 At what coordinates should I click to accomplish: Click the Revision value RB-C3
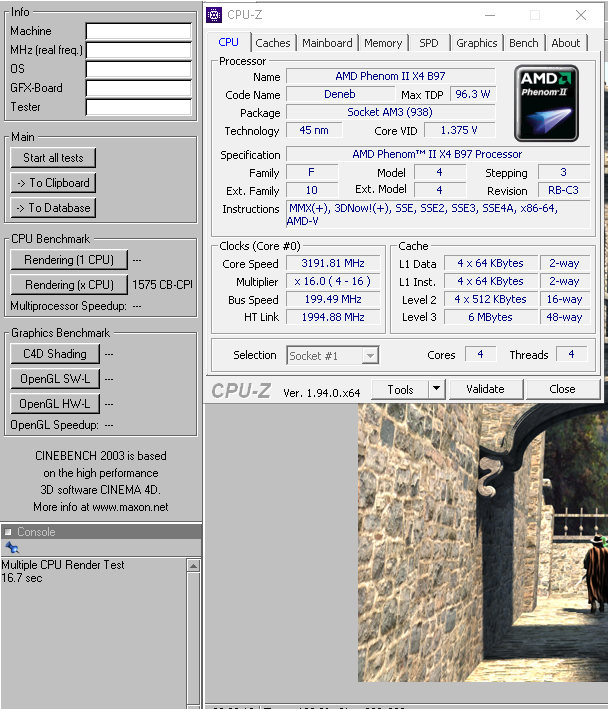(x=563, y=190)
